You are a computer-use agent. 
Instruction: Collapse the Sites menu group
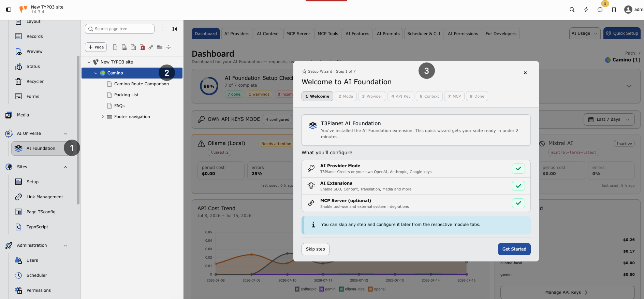pyautogui.click(x=65, y=167)
